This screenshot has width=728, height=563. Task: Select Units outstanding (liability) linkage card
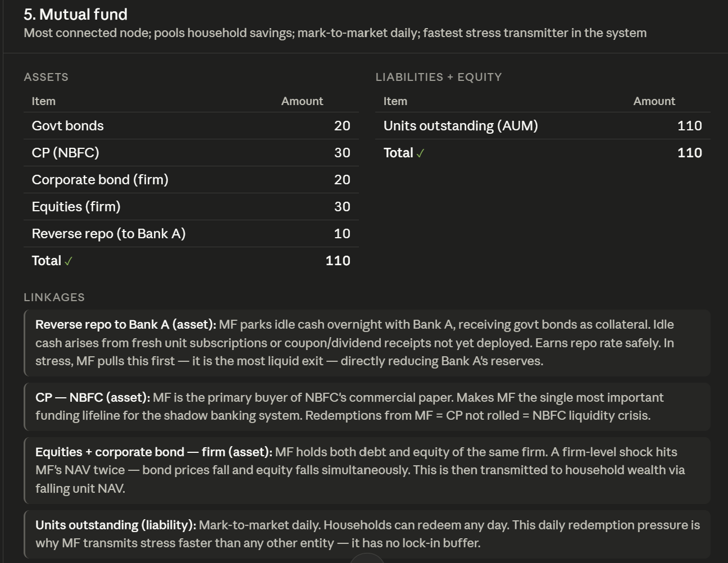367,534
